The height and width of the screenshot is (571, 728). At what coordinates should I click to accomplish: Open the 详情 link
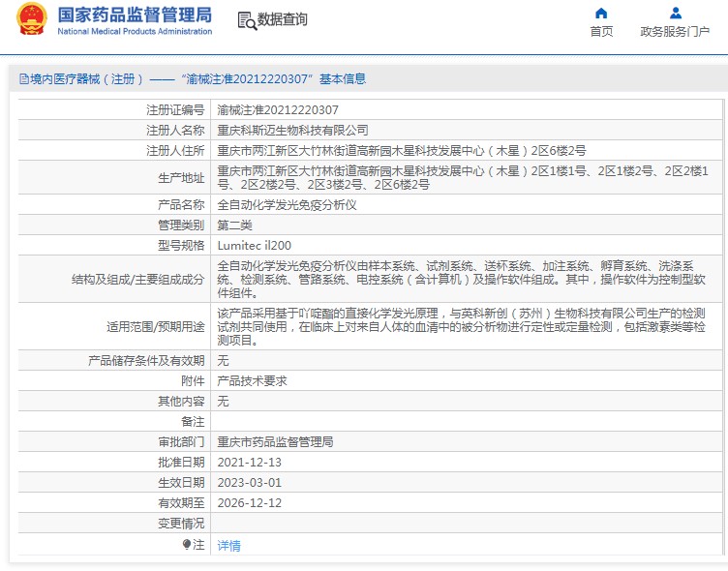228,545
